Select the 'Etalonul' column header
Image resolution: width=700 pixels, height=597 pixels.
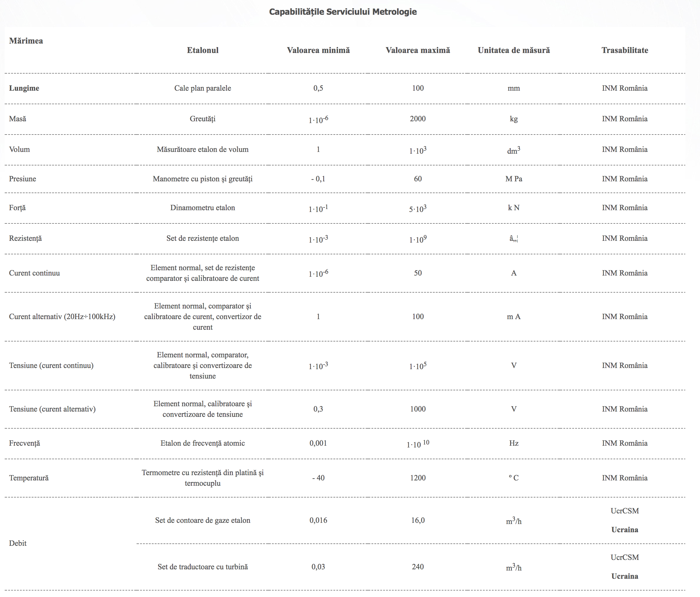click(x=203, y=50)
